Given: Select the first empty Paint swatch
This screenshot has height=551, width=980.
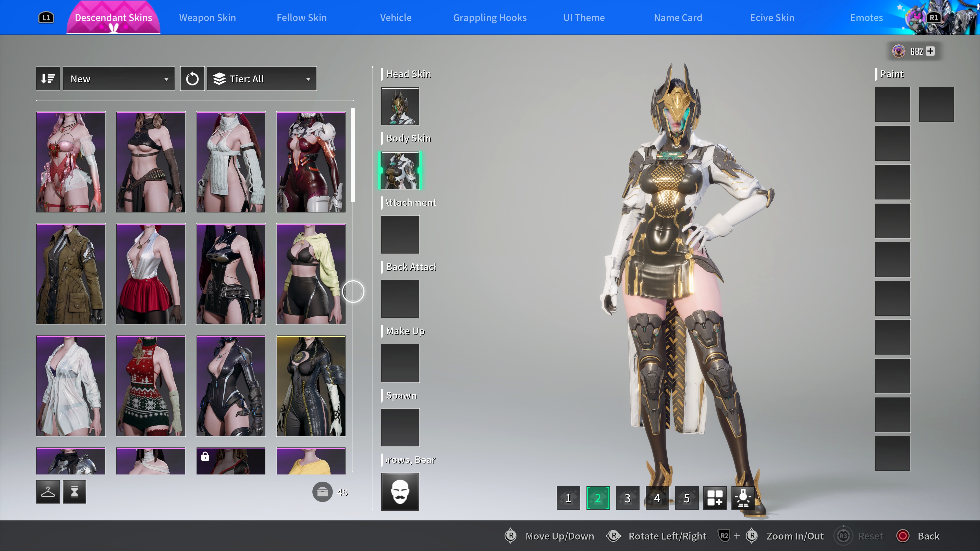Looking at the screenshot, I should (x=892, y=105).
